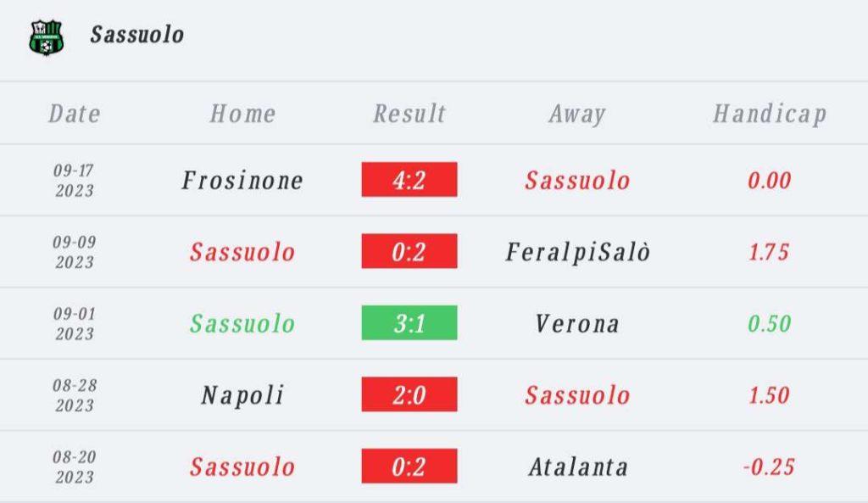This screenshot has width=868, height=503.
Task: Select the Home column header
Action: coord(242,114)
